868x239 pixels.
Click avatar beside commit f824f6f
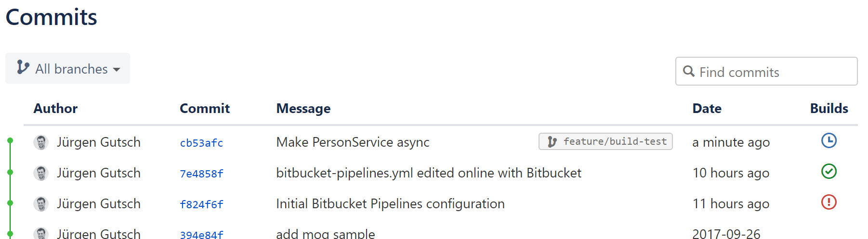pos(41,204)
